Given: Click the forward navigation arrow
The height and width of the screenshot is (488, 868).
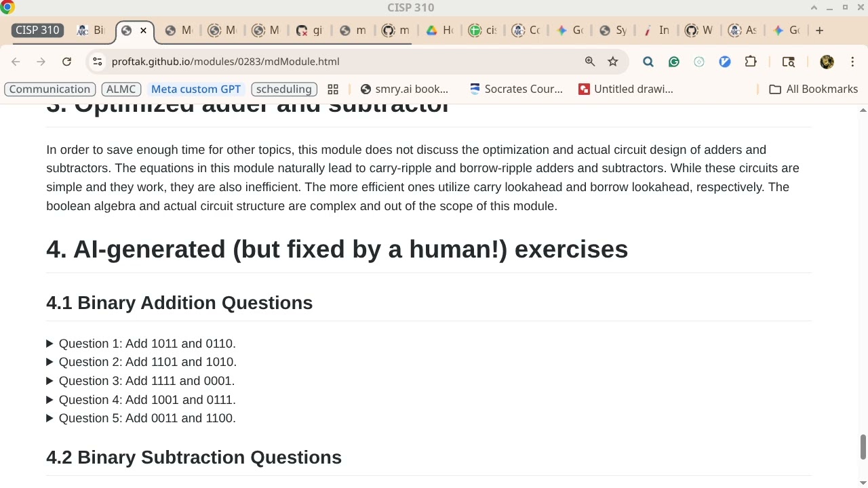Looking at the screenshot, I should pyautogui.click(x=41, y=62).
